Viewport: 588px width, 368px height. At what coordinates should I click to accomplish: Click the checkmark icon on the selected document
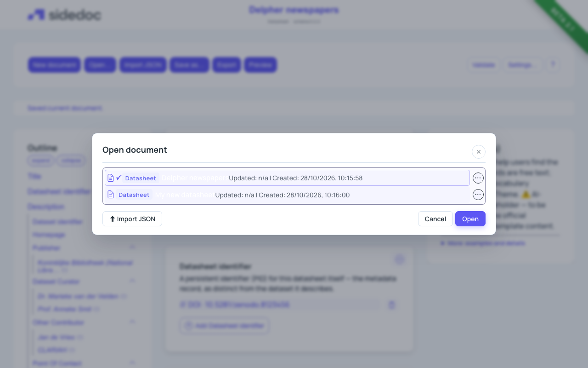tap(119, 178)
